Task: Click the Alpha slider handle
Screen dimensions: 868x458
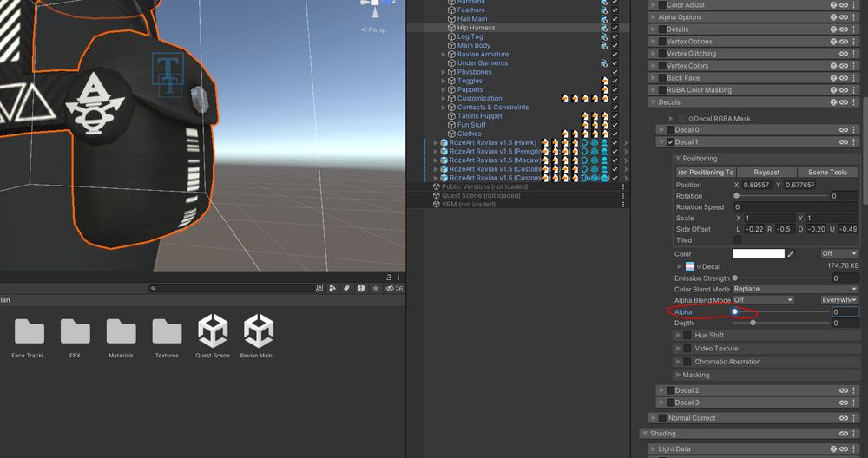Action: [x=735, y=312]
